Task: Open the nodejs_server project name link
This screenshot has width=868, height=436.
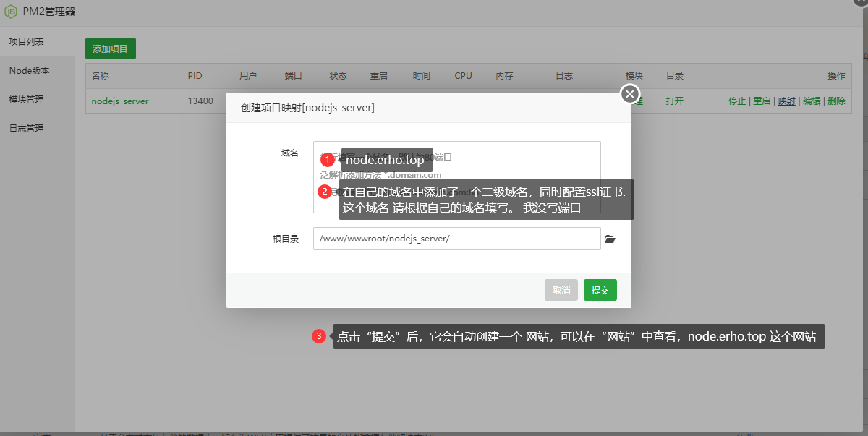Action: click(120, 101)
